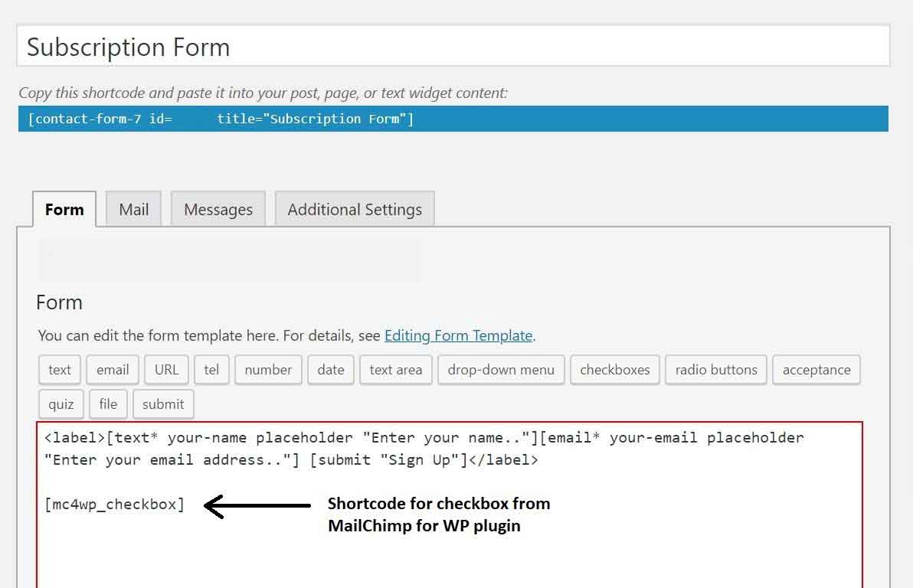Screen dimensions: 913x588
Task: Insert a URL tag
Action: point(166,370)
